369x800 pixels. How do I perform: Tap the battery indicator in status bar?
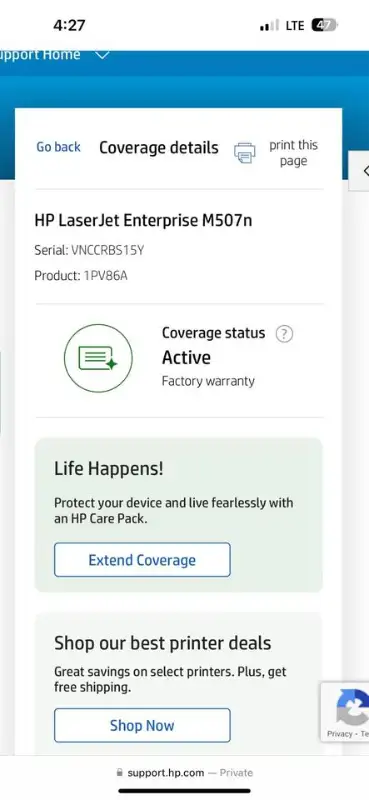point(325,25)
